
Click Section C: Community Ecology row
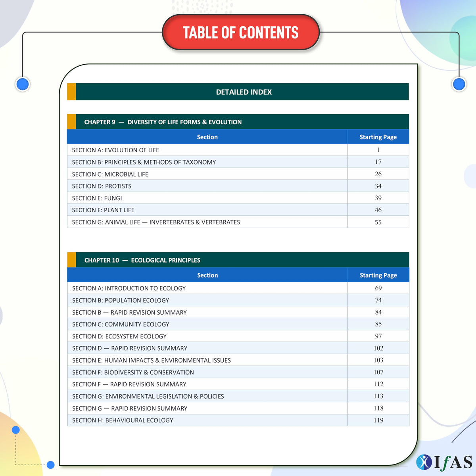pyautogui.click(x=238, y=324)
